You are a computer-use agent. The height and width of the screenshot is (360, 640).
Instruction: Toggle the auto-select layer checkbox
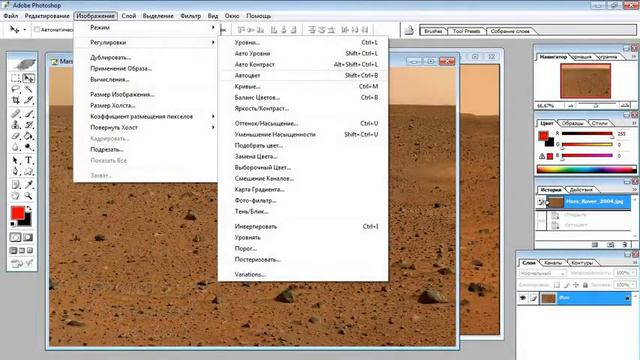[x=37, y=30]
